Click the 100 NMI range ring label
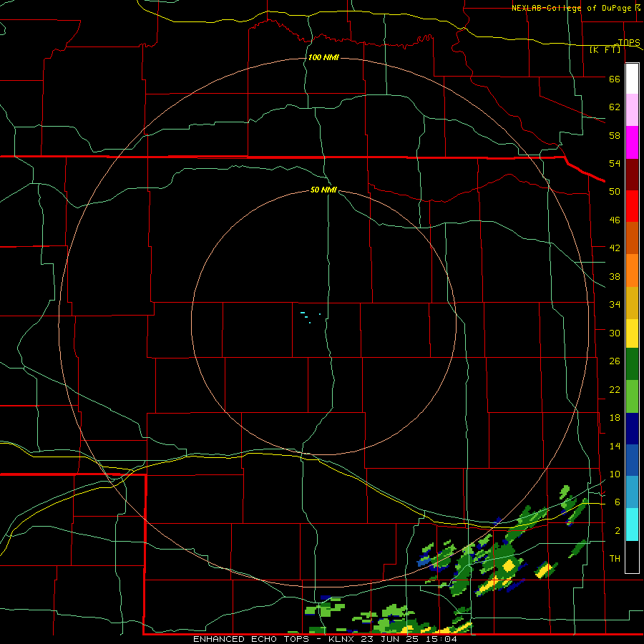644x644 pixels. 323,57
